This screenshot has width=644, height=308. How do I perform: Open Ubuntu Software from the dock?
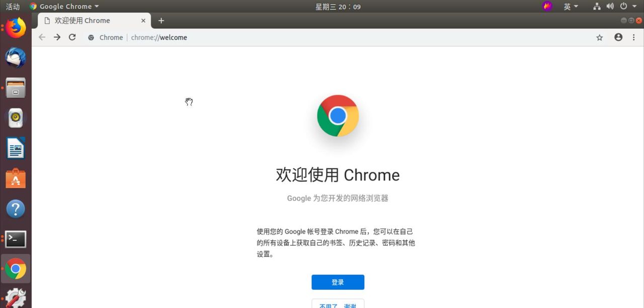pyautogui.click(x=15, y=178)
